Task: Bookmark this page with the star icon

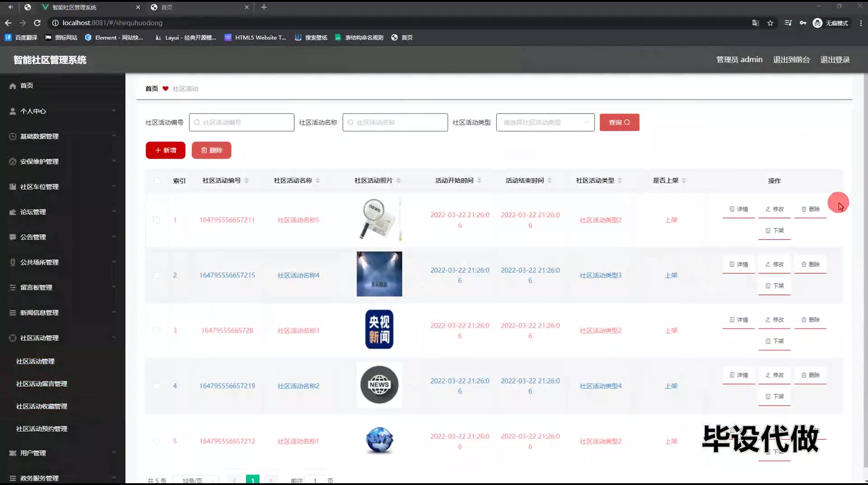Action: [x=770, y=23]
